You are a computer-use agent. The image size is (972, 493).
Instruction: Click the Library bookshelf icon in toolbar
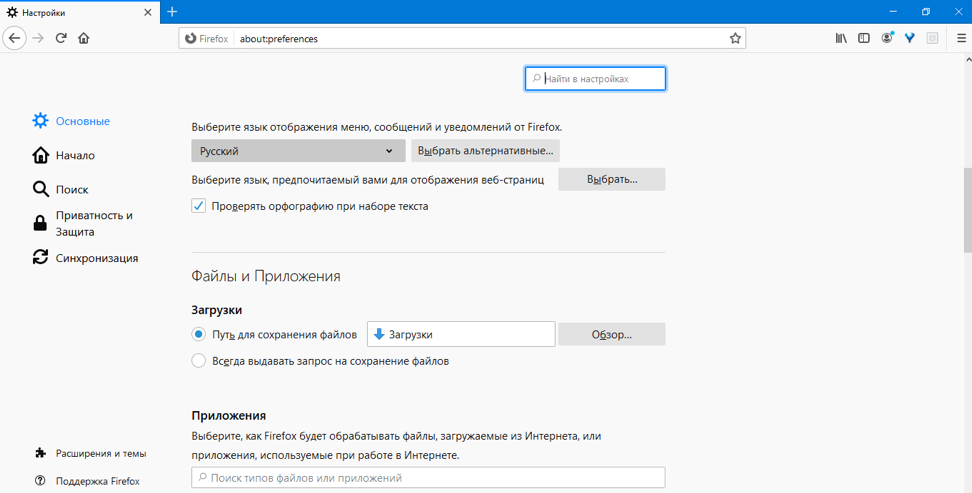841,39
